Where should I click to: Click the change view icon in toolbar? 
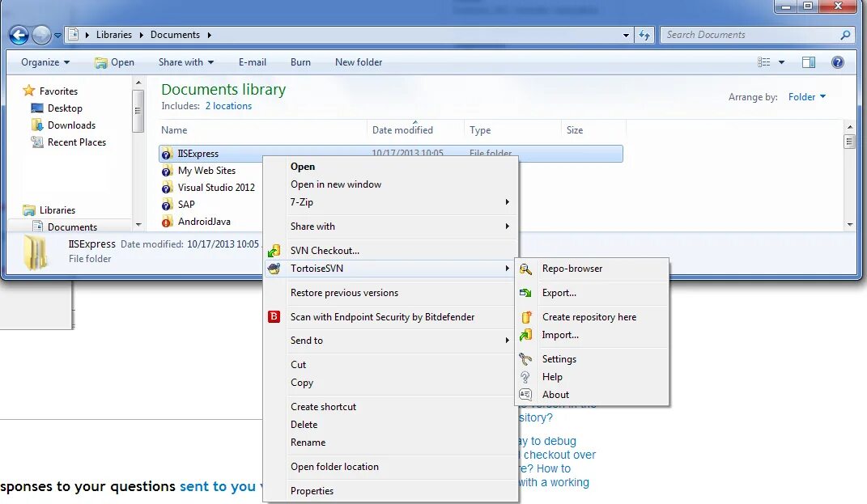[x=763, y=62]
